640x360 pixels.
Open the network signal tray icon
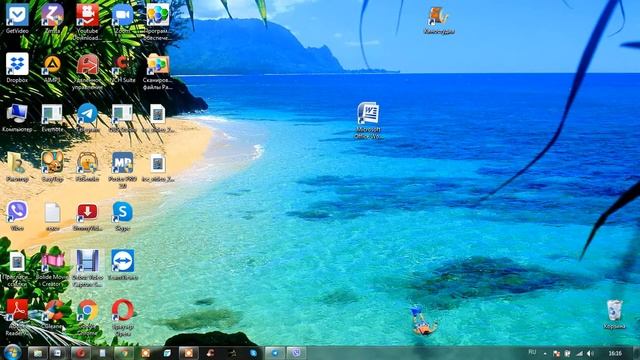tap(579, 353)
